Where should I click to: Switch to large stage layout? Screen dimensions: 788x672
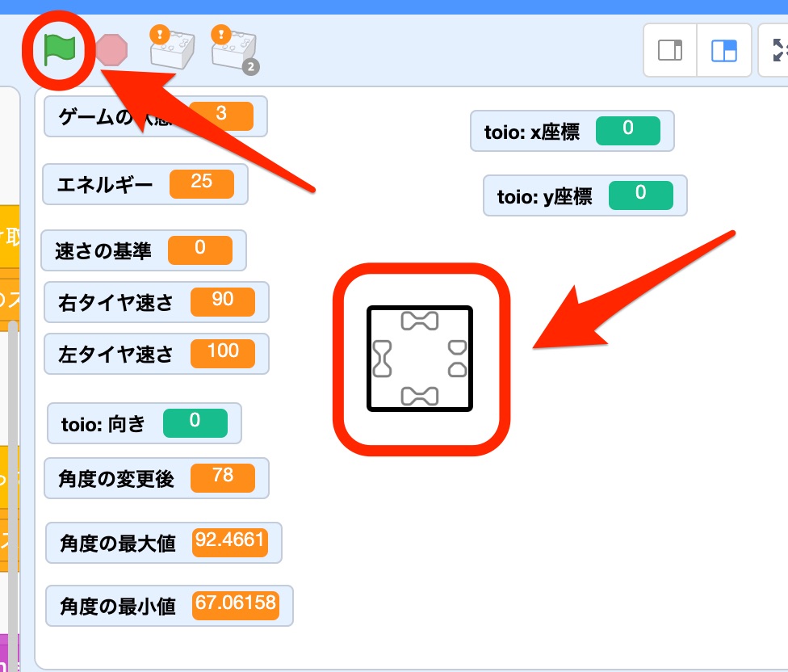(x=724, y=50)
